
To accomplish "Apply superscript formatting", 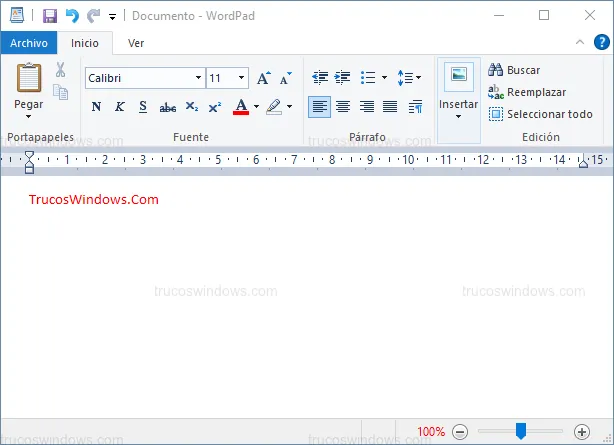I will 214,107.
